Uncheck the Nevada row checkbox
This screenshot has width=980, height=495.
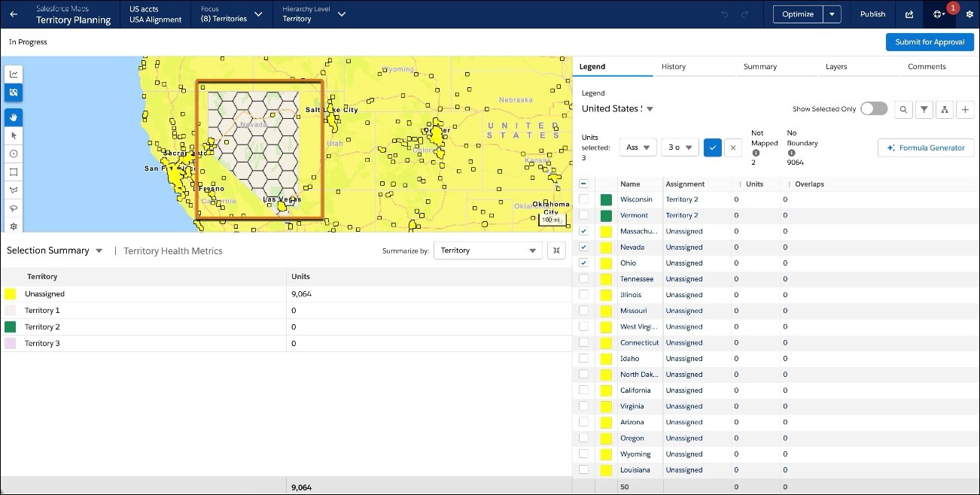(584, 247)
